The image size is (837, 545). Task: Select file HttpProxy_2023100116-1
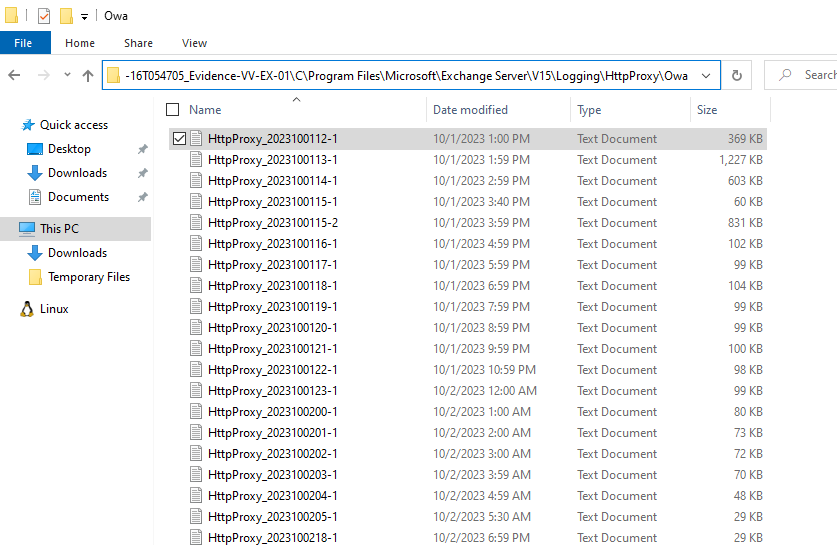click(273, 244)
